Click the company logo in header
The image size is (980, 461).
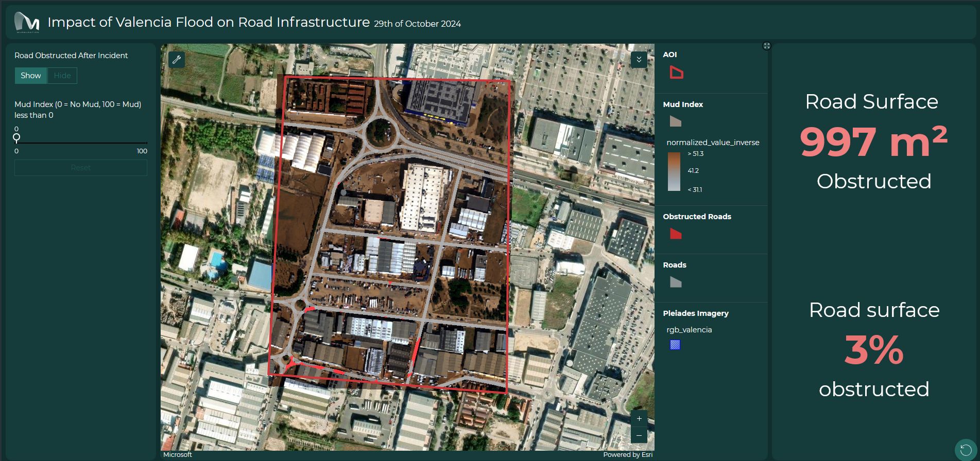pos(27,23)
